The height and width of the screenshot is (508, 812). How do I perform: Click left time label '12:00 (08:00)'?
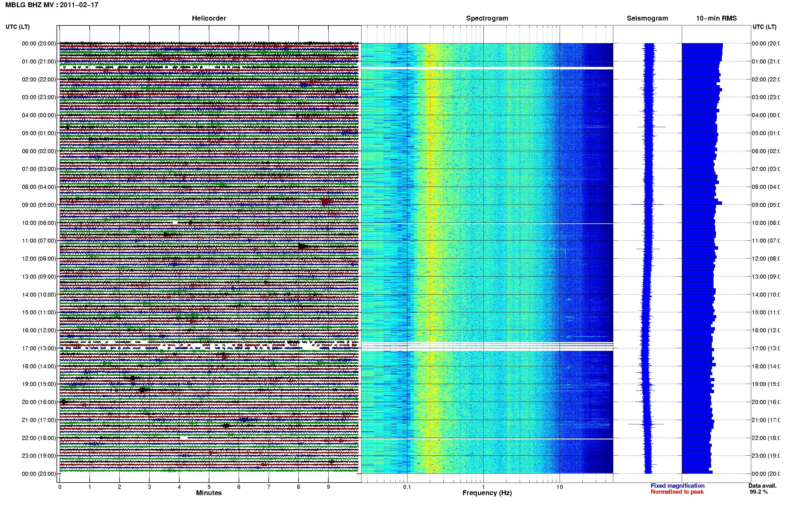[x=39, y=259]
